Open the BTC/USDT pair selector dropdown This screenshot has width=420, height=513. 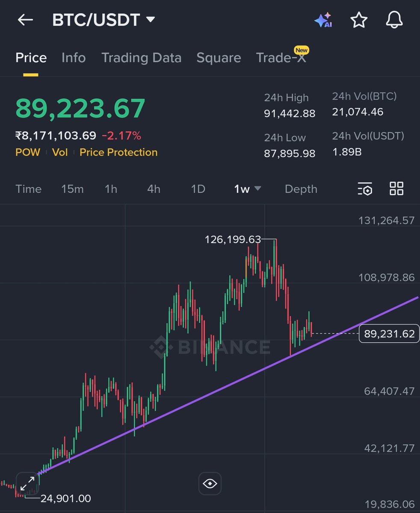click(x=104, y=20)
